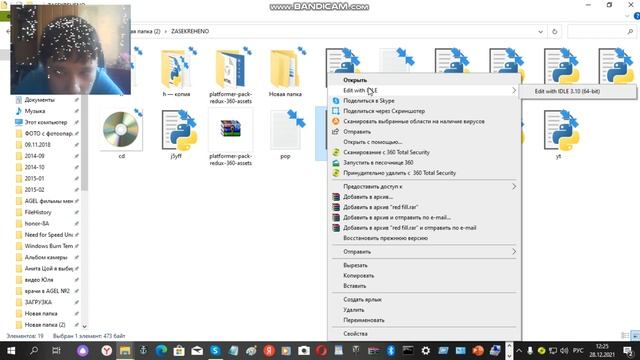Click ZASEKRENENO in the address bar path
640x360 pixels.
190,31
